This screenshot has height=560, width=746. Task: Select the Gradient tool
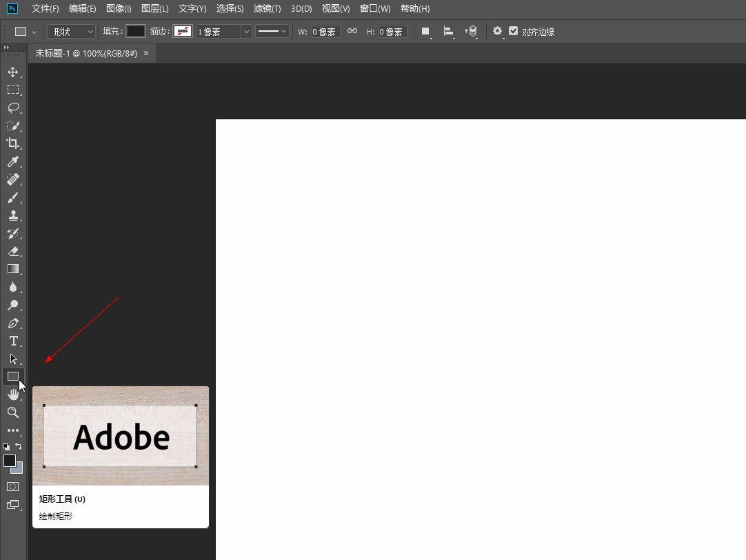pyautogui.click(x=13, y=269)
